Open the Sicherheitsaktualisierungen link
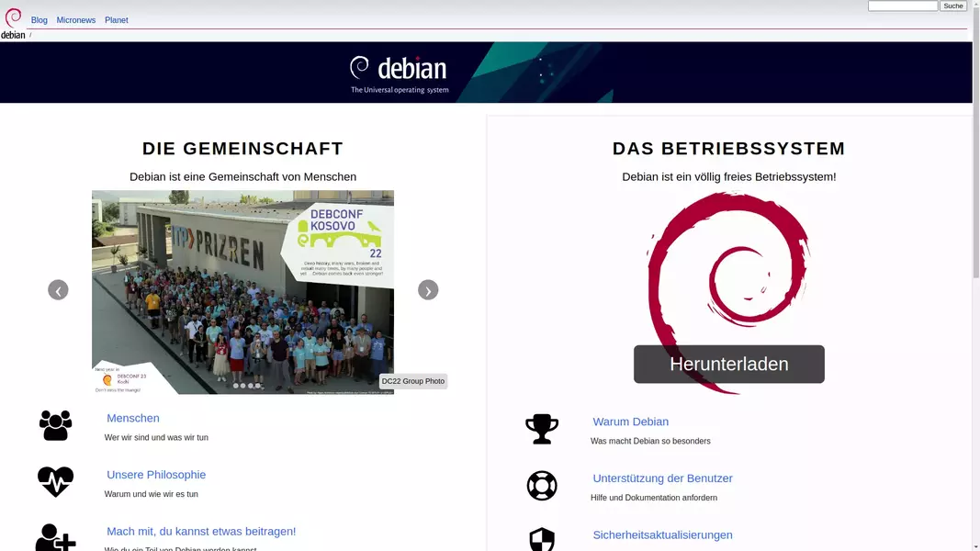Screen dimensions: 980x551 click(x=662, y=534)
